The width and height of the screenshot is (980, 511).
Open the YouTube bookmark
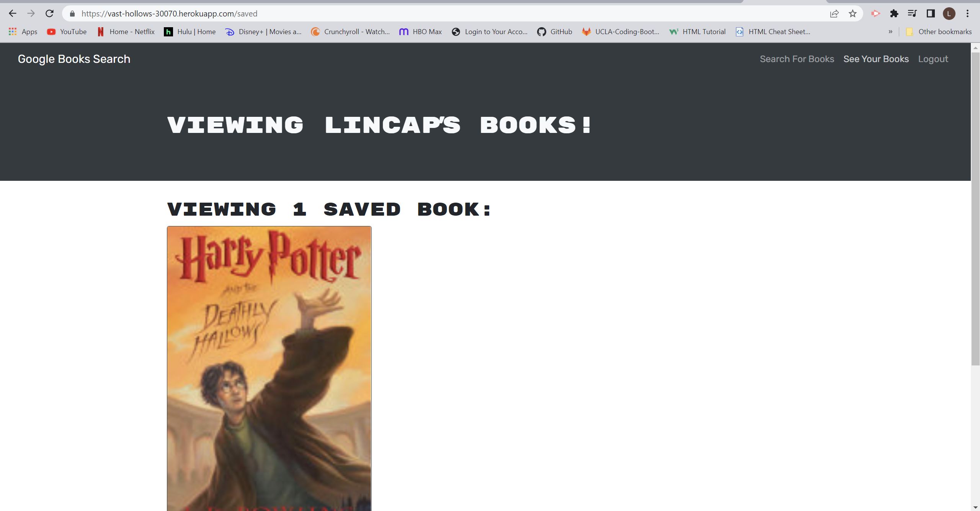tap(67, 32)
